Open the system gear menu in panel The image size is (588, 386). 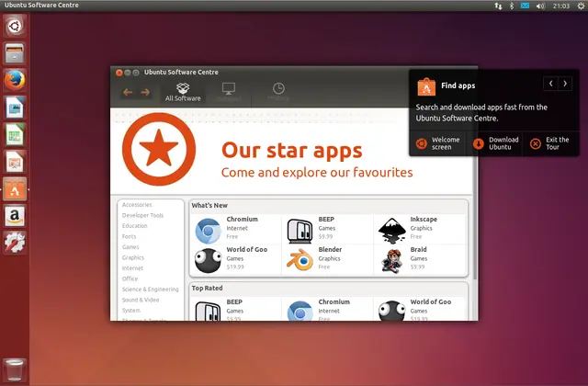click(581, 6)
